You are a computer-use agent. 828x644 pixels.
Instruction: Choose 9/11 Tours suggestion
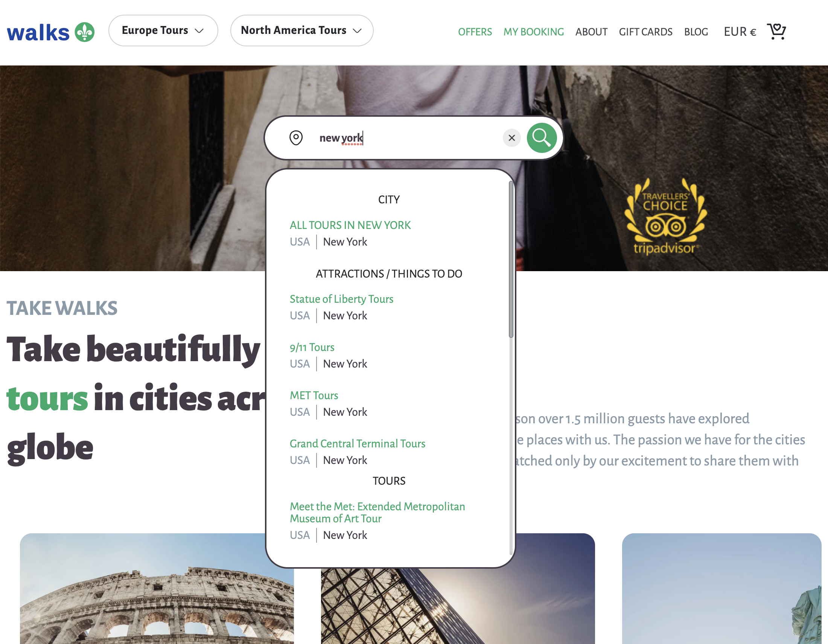312,347
